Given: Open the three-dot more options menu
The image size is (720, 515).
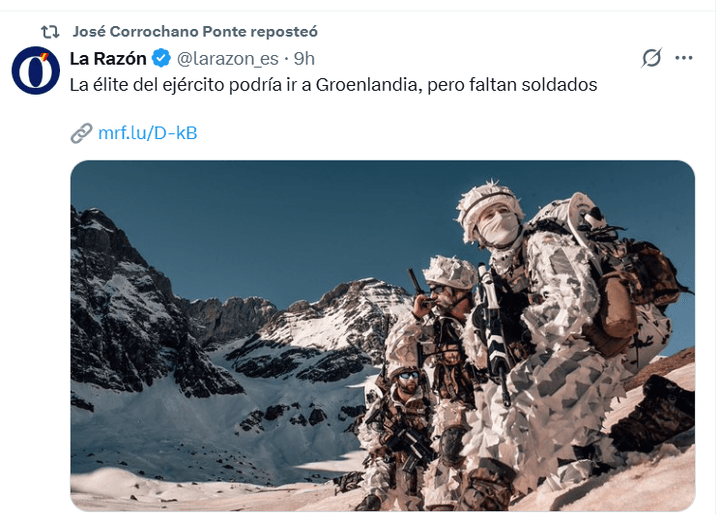Looking at the screenshot, I should (684, 58).
